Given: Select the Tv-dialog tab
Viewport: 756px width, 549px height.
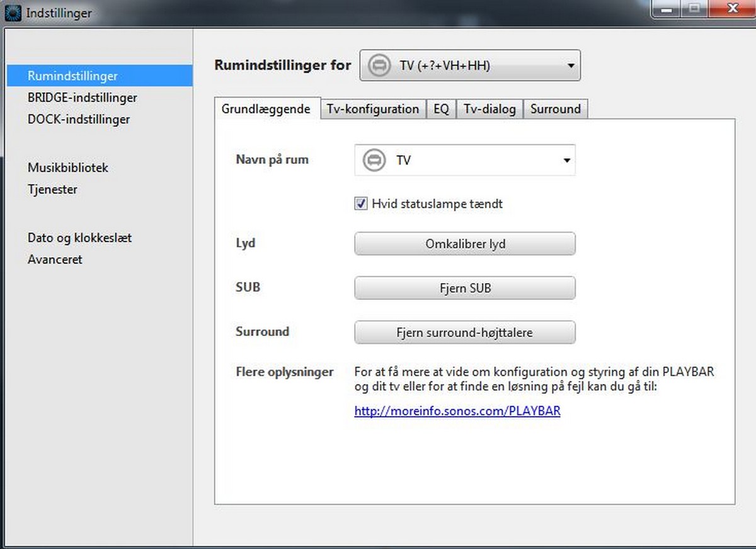Looking at the screenshot, I should (490, 109).
